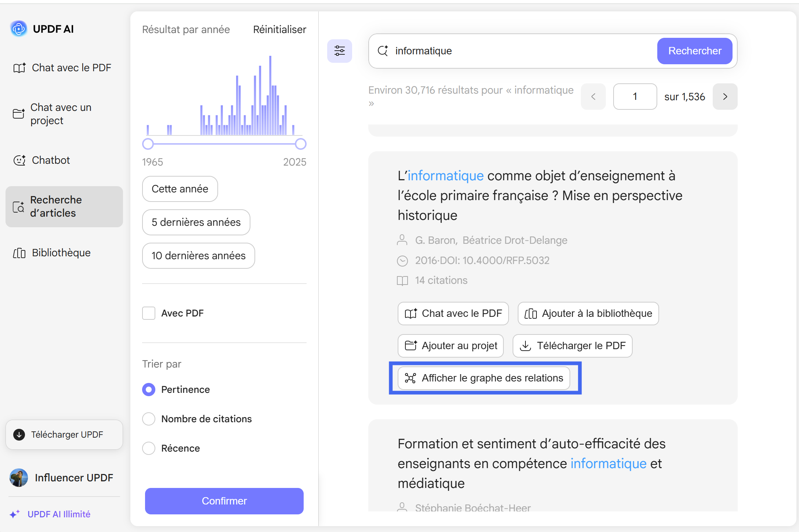
Task: Select Nombre de citations sort option
Action: 149,419
